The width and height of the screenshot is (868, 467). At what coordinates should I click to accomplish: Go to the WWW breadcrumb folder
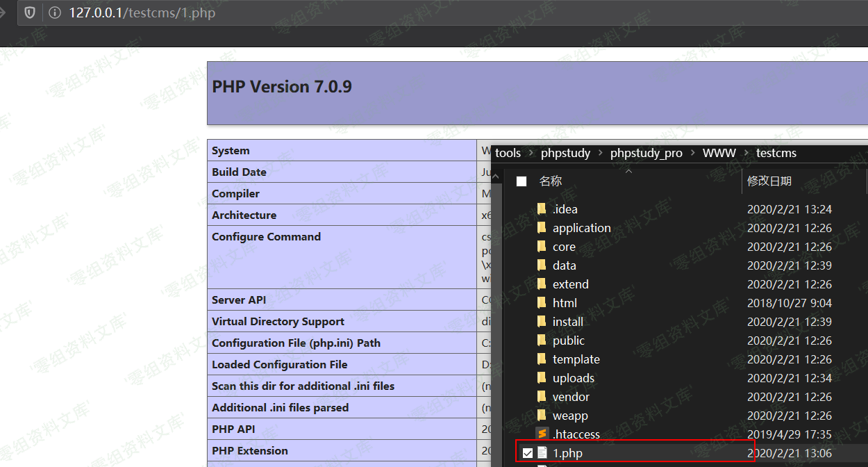(719, 153)
